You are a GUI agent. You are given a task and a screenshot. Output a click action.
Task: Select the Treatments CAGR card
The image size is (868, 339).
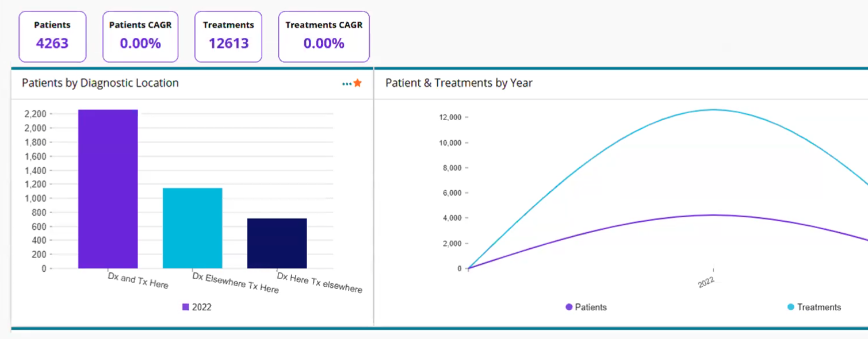[x=324, y=37]
